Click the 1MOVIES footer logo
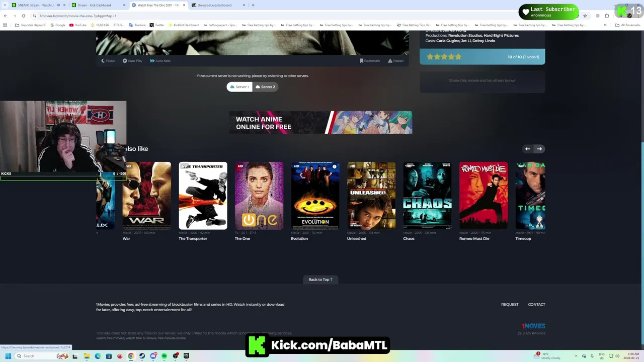This screenshot has height=362, width=644. coord(533,326)
